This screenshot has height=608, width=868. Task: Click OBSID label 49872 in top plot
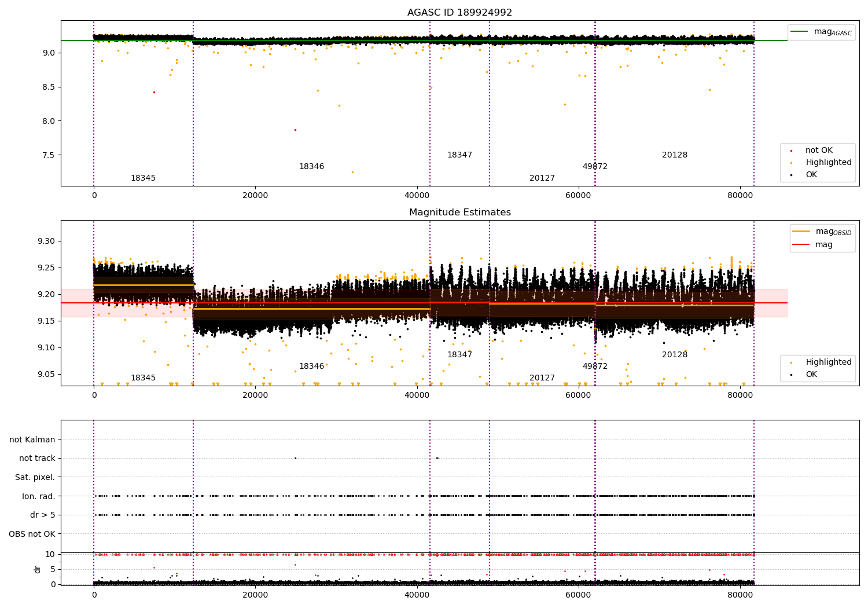(x=595, y=167)
